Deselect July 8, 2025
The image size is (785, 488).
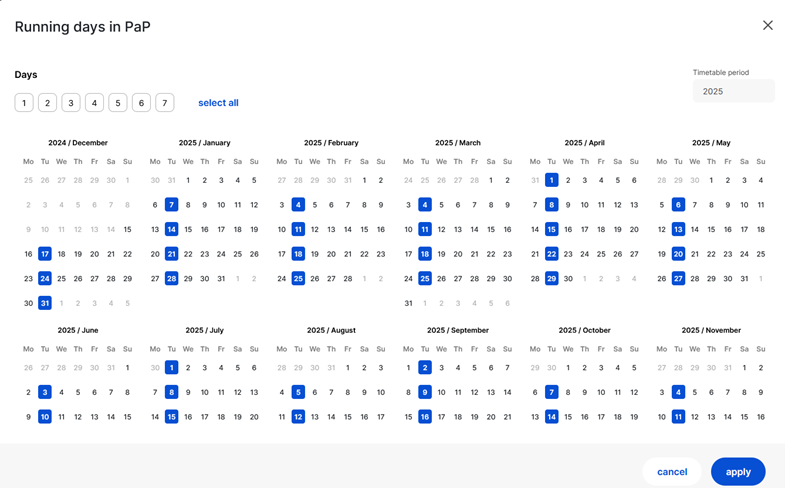click(x=171, y=392)
